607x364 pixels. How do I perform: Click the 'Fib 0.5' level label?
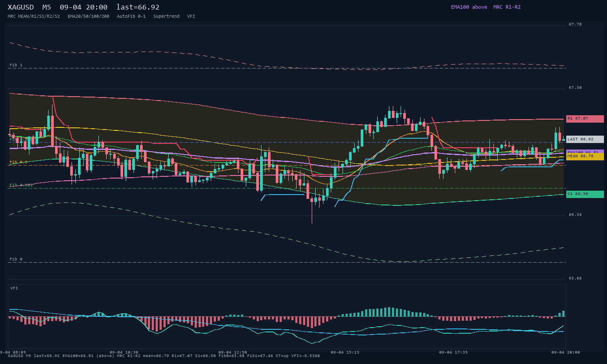tap(19, 162)
